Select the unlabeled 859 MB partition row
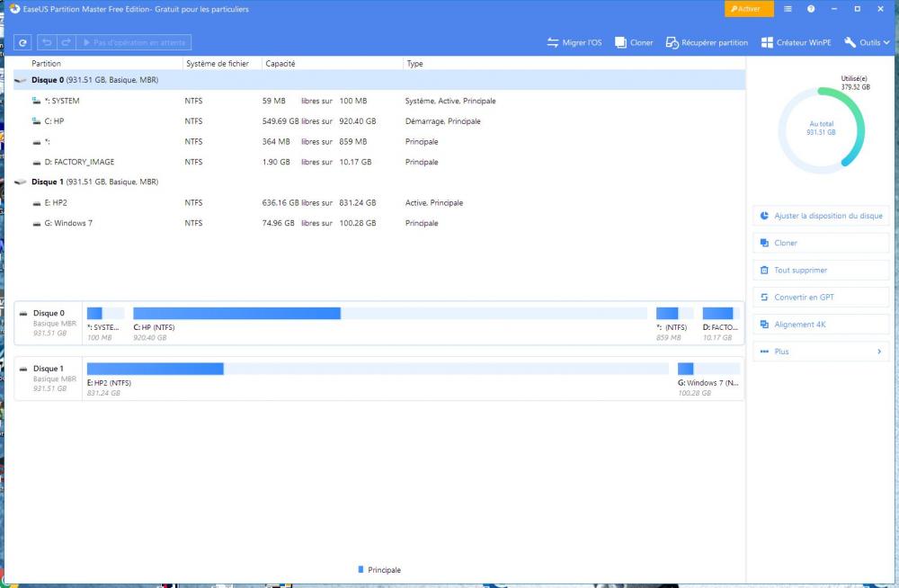The height and width of the screenshot is (588, 899). (379, 141)
